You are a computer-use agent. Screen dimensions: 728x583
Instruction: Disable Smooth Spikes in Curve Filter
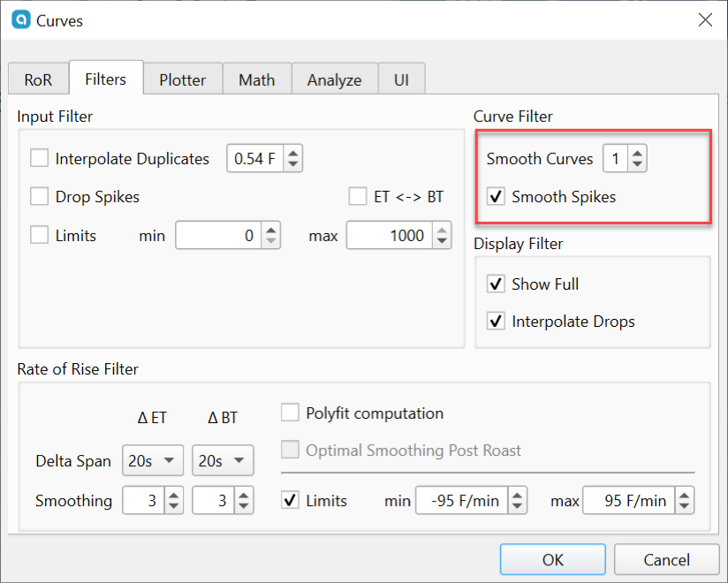497,196
